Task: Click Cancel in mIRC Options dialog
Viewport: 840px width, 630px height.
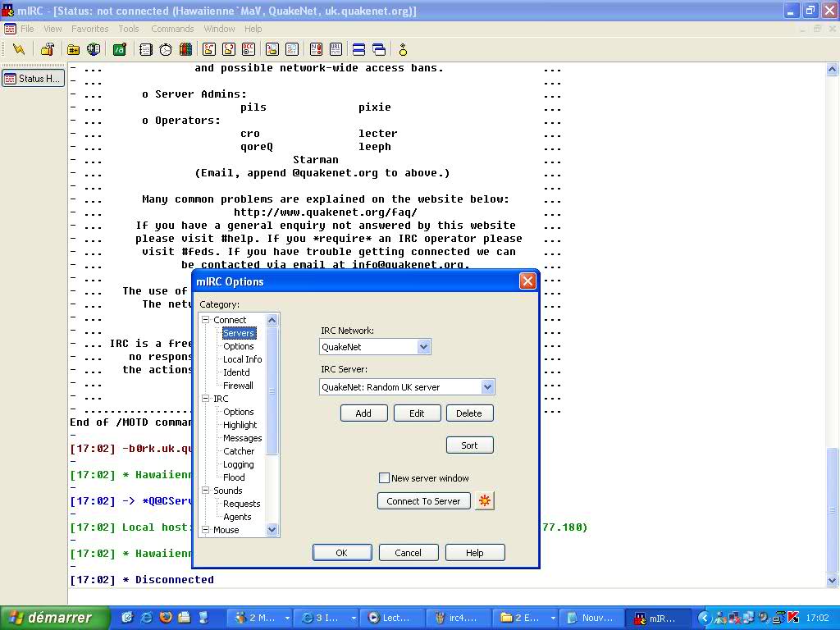Action: click(x=409, y=553)
